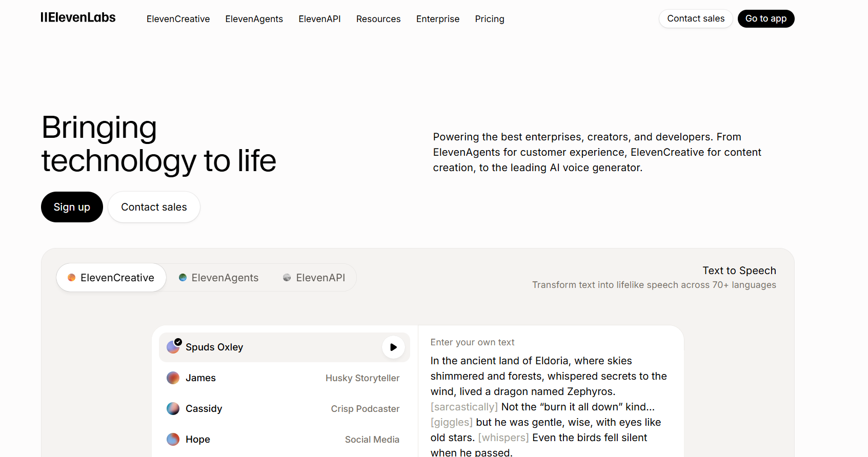The image size is (868, 457).
Task: Click the Hope voice avatar
Action: tap(173, 440)
